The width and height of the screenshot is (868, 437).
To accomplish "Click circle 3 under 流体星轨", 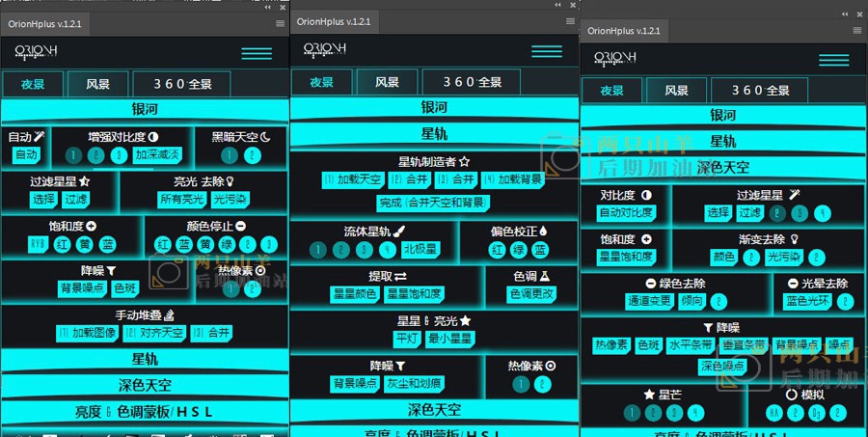I will pyautogui.click(x=366, y=250).
